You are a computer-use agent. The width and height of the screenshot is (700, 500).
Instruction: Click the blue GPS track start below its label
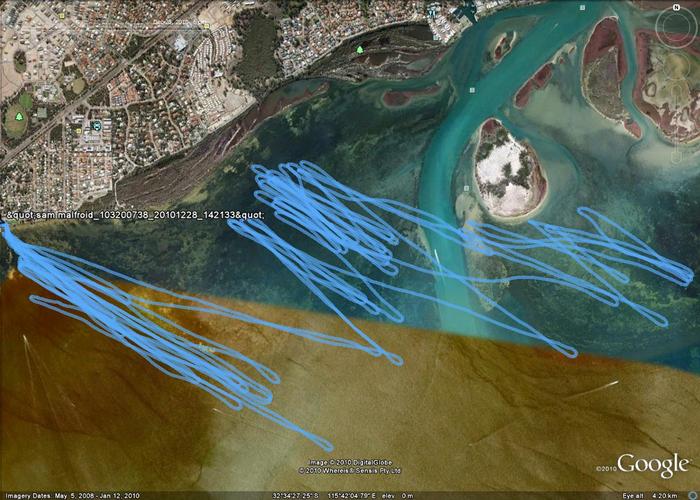point(6,230)
